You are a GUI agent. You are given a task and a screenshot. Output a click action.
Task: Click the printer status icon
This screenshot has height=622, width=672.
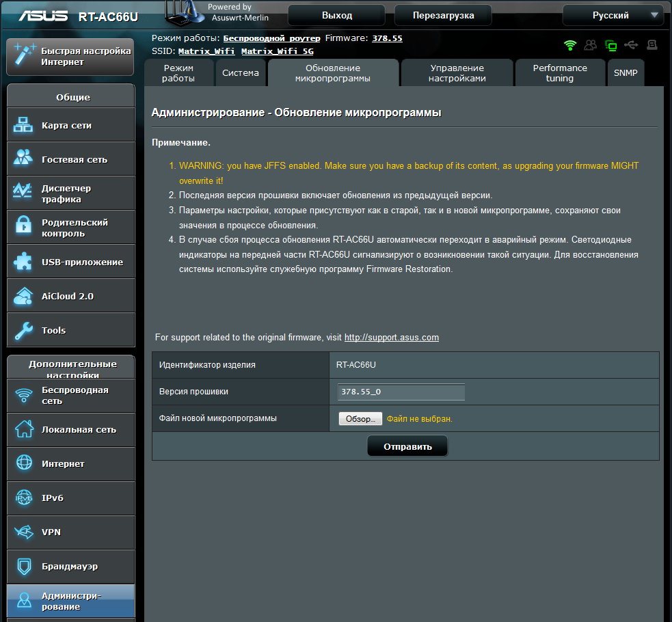click(652, 44)
